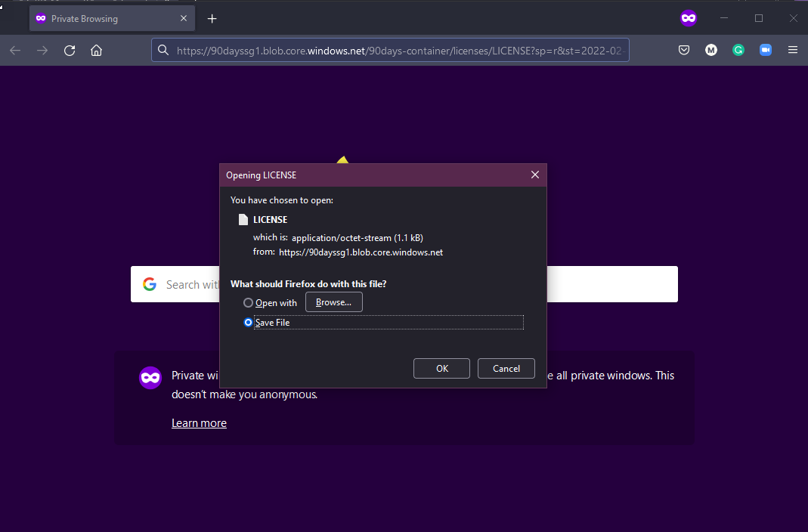Click the URL address bar
The image size is (808, 532).
pos(393,51)
